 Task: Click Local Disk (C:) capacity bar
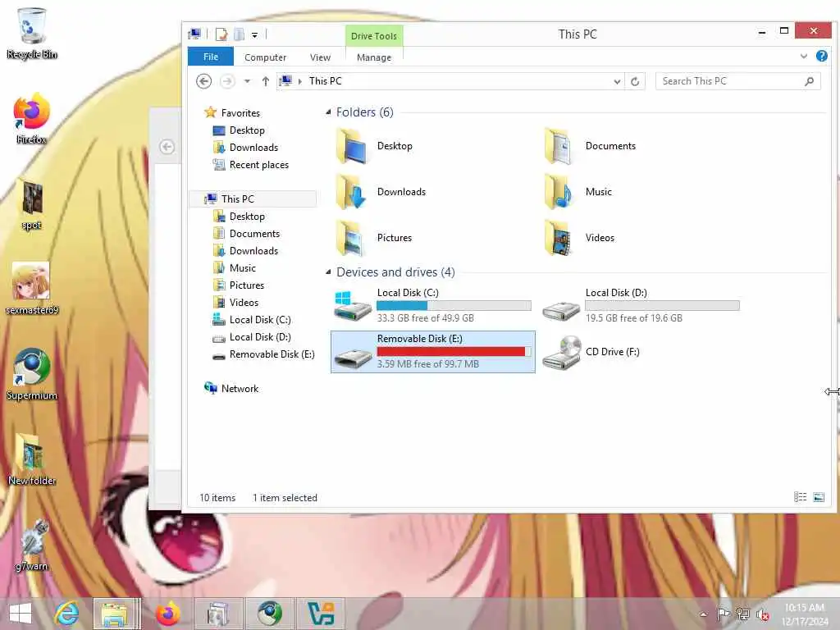[454, 306]
